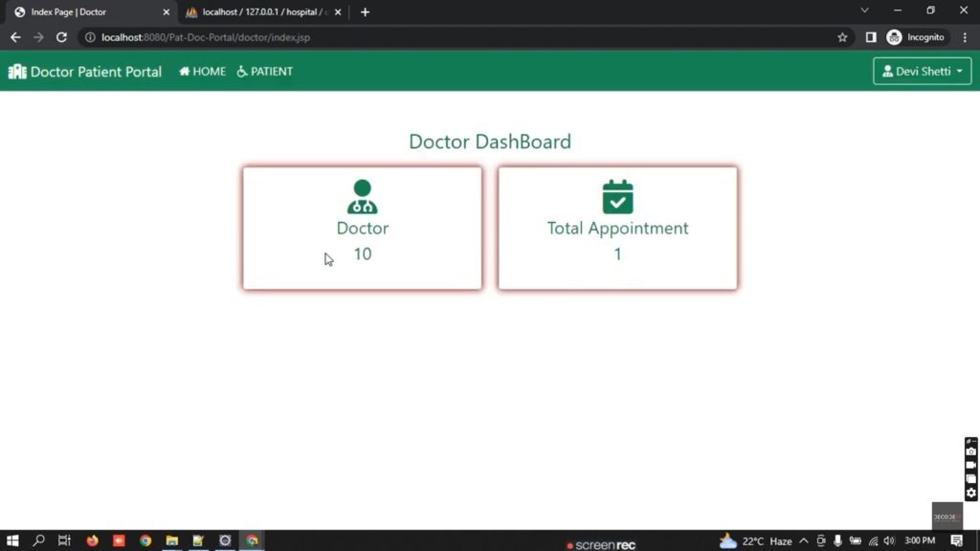Open the gear app icon on taskbar
The width and height of the screenshot is (980, 551).
click(x=225, y=540)
